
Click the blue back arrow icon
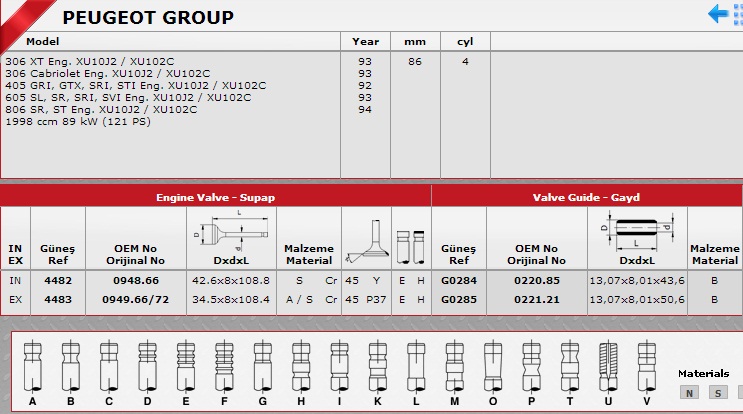(x=718, y=14)
